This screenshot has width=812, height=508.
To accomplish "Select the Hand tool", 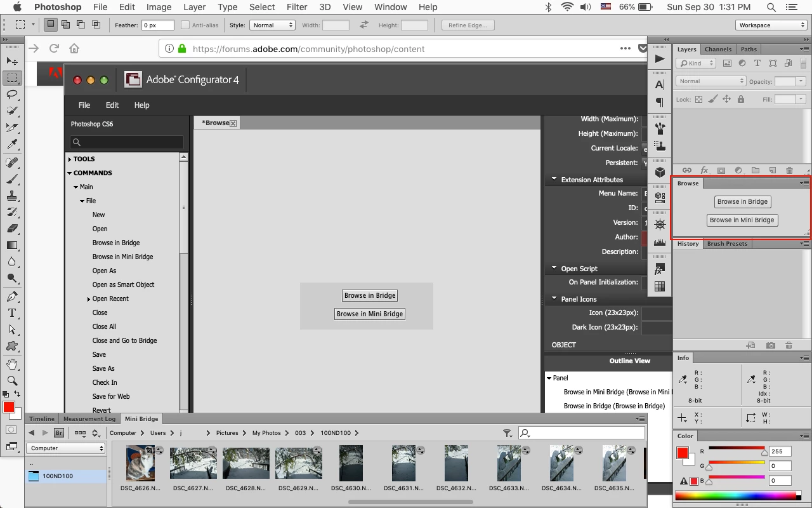I will [12, 364].
